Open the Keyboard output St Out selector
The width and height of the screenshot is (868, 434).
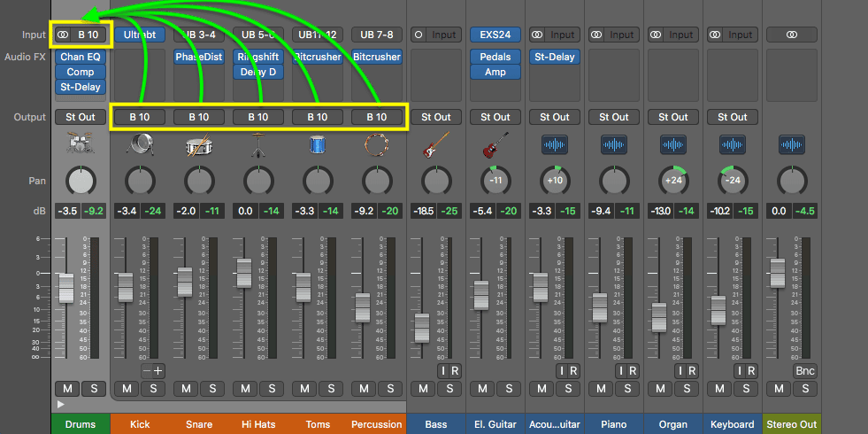733,117
